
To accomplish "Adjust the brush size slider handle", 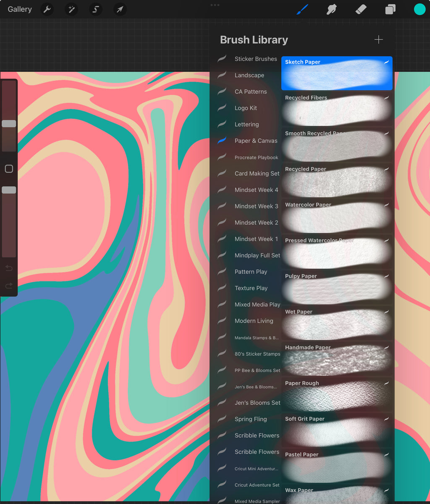I will point(9,123).
